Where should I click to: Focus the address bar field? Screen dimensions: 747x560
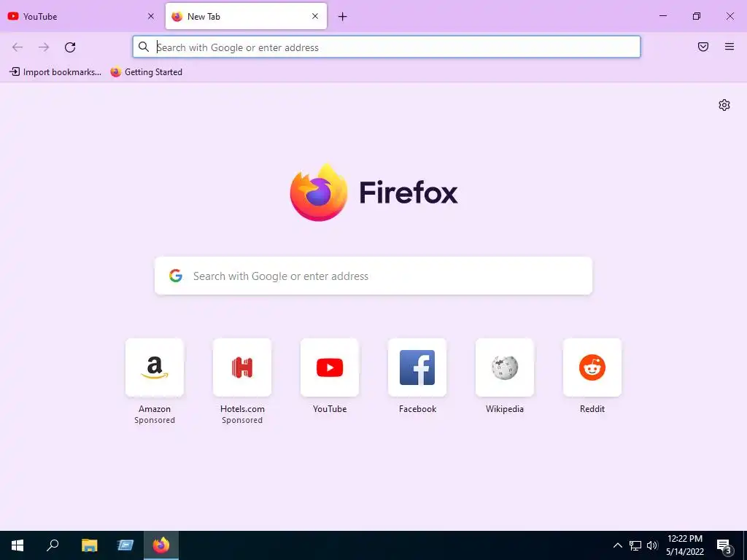click(x=387, y=47)
